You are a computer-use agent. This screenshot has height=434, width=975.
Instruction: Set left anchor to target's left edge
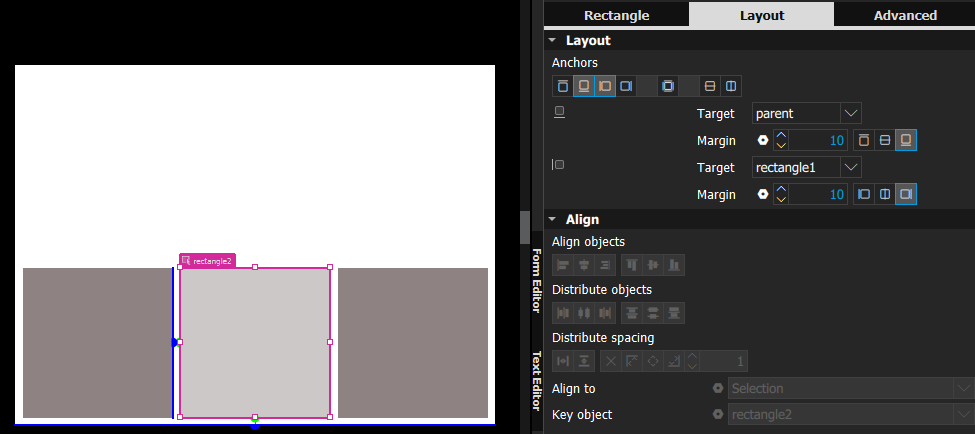[863, 194]
